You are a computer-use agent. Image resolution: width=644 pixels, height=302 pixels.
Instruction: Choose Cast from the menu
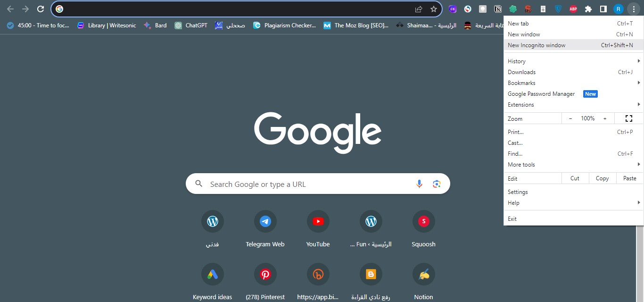(574, 143)
